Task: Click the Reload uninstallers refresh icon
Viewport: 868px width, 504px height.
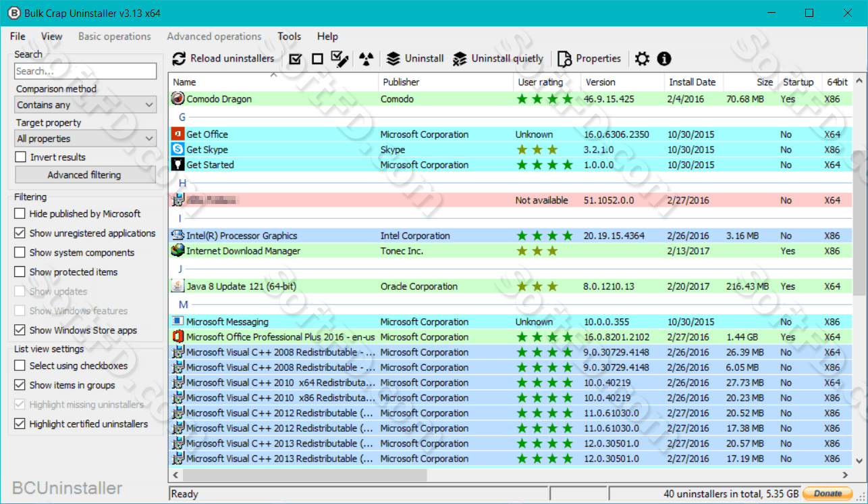Action: pyautogui.click(x=179, y=59)
